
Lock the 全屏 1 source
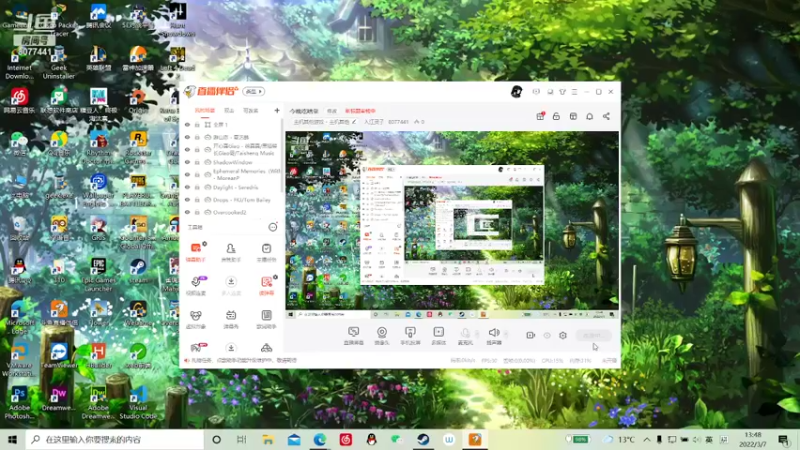(197, 124)
